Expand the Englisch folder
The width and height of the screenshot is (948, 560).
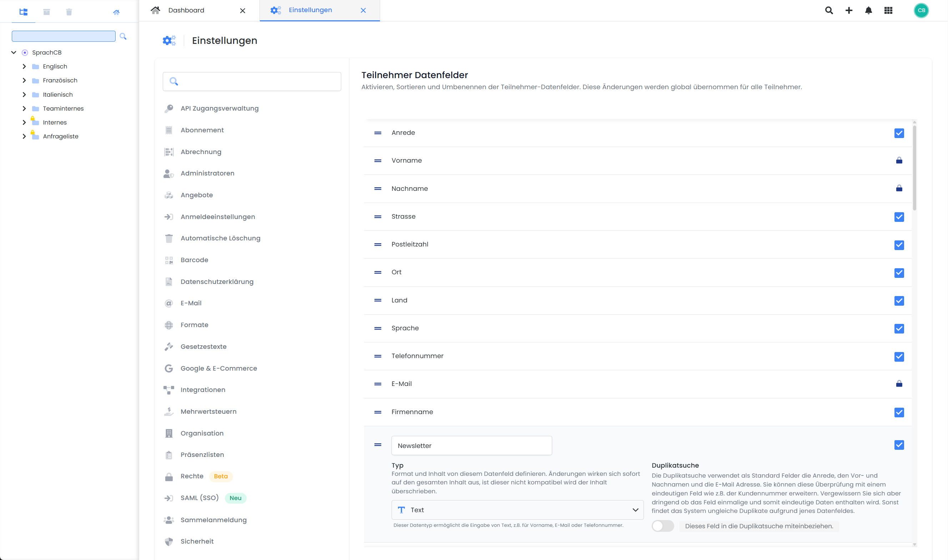pos(24,66)
